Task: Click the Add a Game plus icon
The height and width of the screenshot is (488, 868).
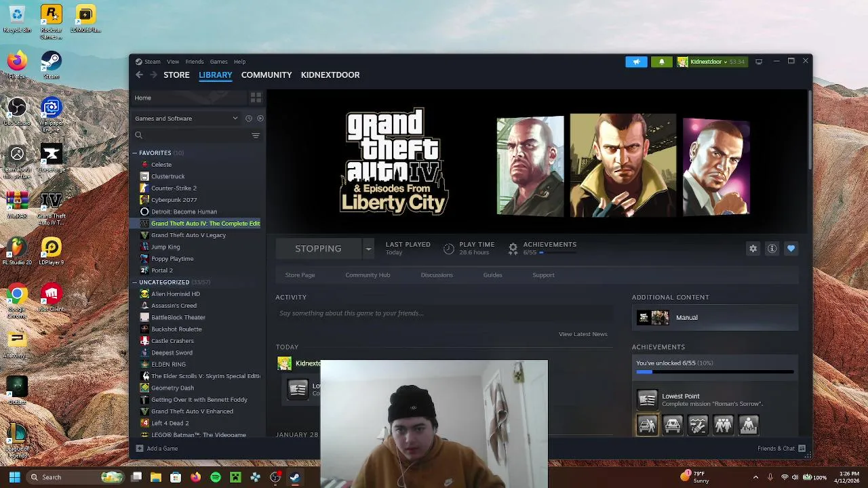Action: tap(140, 449)
